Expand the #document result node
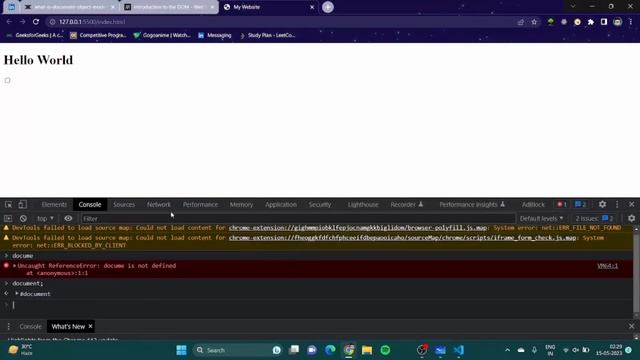This screenshot has width=640, height=360. coord(17,293)
